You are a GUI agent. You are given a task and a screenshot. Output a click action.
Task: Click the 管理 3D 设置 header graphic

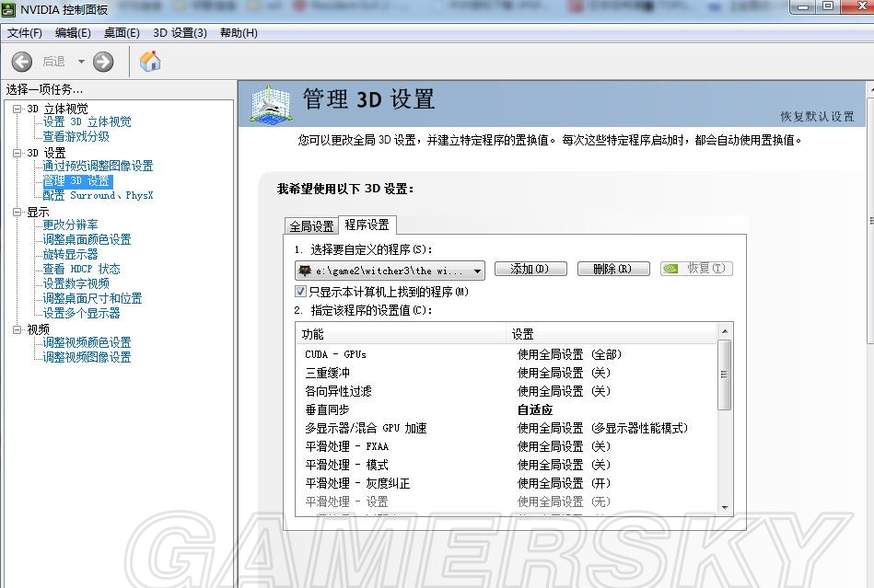click(x=270, y=104)
